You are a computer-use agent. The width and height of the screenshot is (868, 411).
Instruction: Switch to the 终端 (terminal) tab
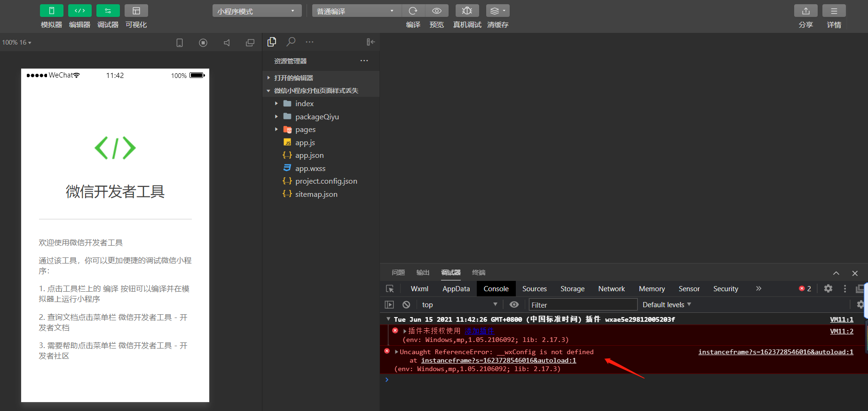(x=479, y=272)
